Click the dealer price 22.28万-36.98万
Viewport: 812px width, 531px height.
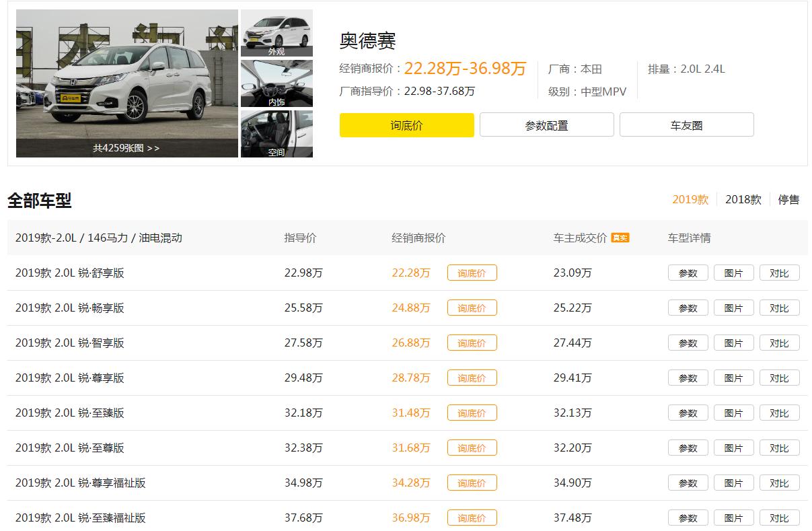(x=465, y=69)
